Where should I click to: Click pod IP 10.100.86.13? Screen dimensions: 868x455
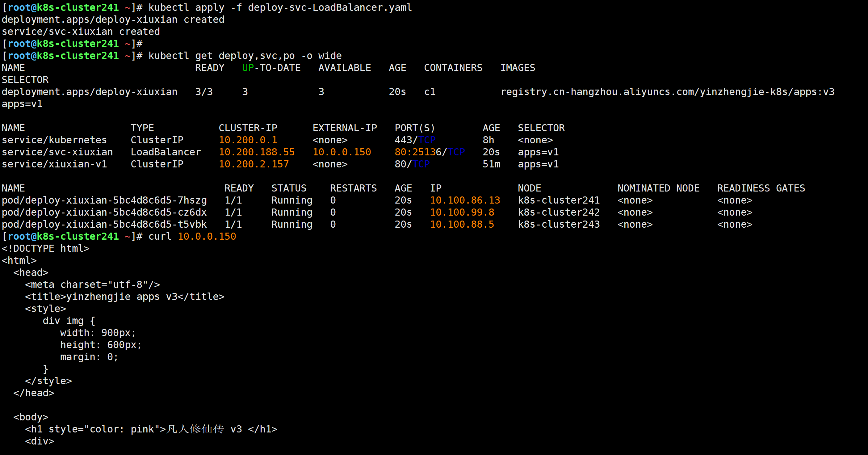[x=465, y=200]
